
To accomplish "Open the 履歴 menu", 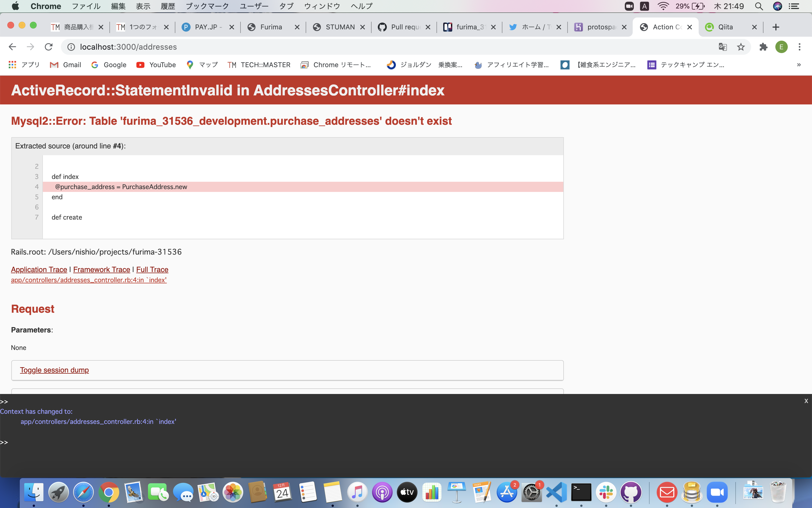I will tap(168, 6).
